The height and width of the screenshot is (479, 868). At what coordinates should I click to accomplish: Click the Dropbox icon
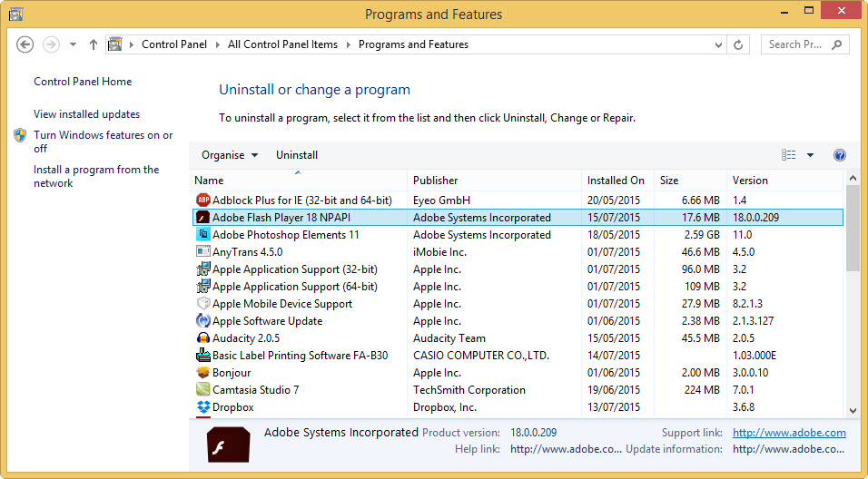coord(203,406)
